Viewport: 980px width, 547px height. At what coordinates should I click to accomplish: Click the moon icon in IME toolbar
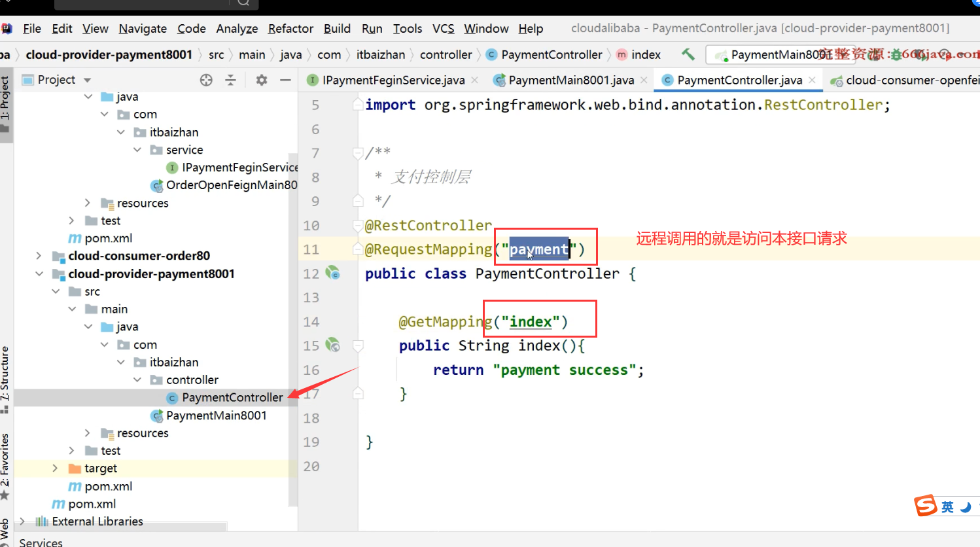point(966,507)
